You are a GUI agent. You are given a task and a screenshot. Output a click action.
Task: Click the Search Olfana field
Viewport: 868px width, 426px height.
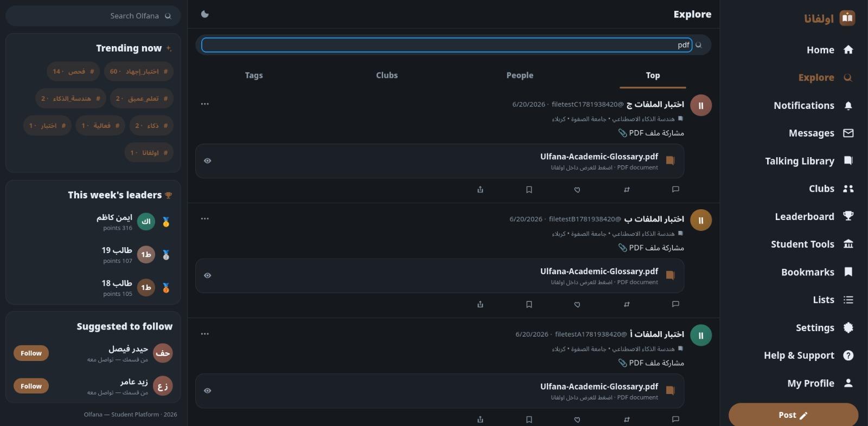click(x=93, y=16)
